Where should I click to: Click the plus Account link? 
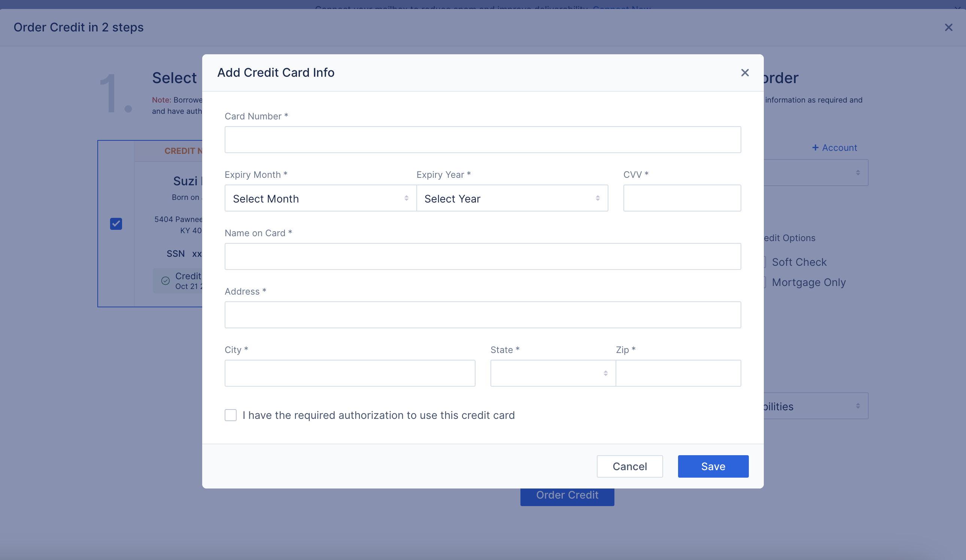(835, 147)
